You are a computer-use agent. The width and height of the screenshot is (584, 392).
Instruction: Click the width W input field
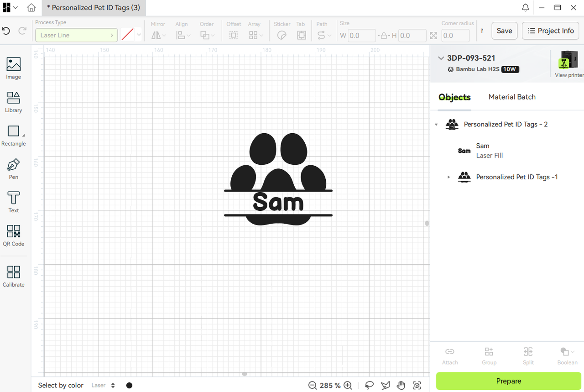362,36
